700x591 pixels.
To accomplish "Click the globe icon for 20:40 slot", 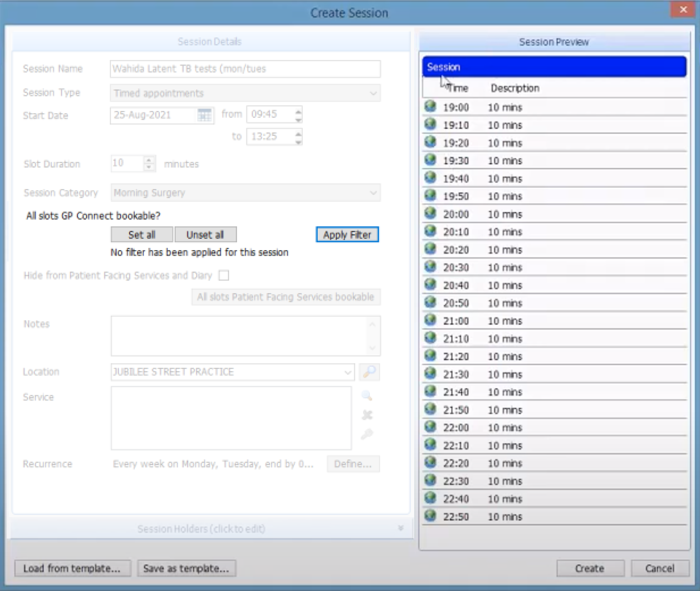I will [x=430, y=284].
